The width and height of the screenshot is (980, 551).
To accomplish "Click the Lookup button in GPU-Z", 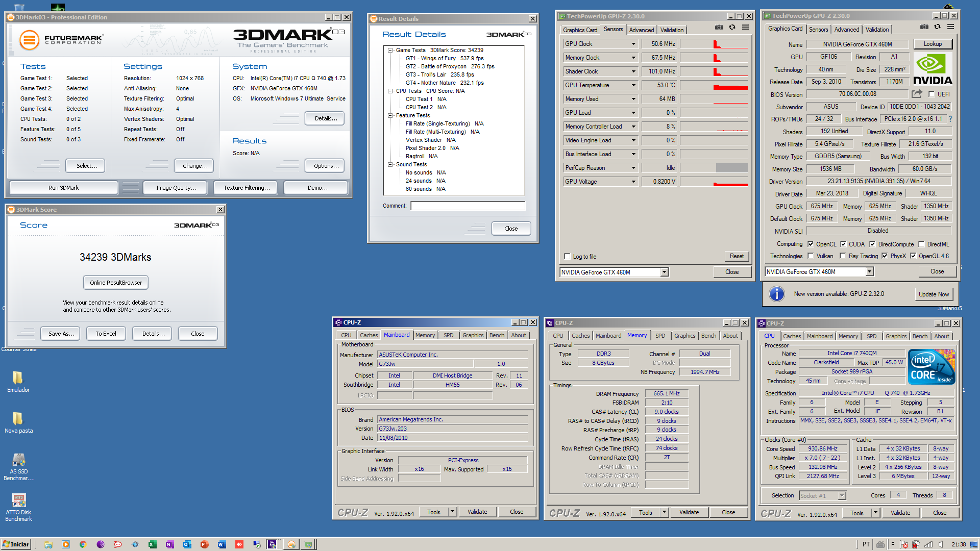I will tap(933, 44).
